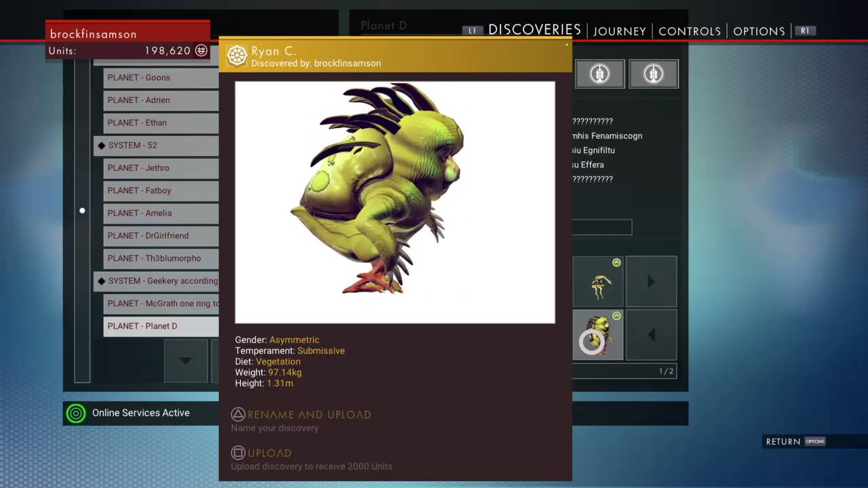
Task: Click upload arrow badge on Ryan C. tile
Action: coord(616,316)
